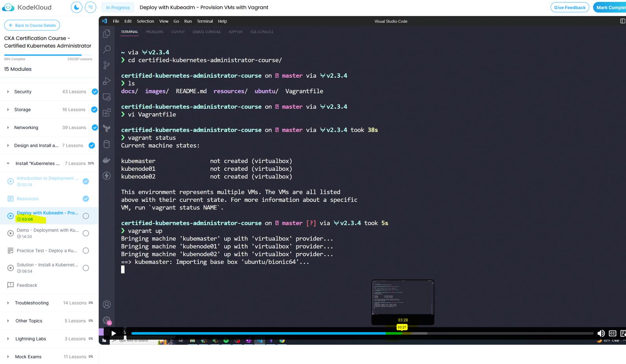
Task: Toggle completion check for Resources lesson
Action: tap(86, 199)
